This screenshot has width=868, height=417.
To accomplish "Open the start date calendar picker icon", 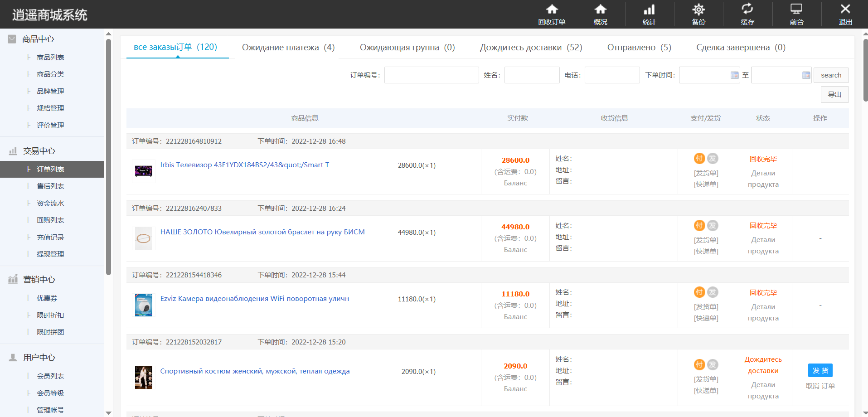I will click(x=734, y=75).
